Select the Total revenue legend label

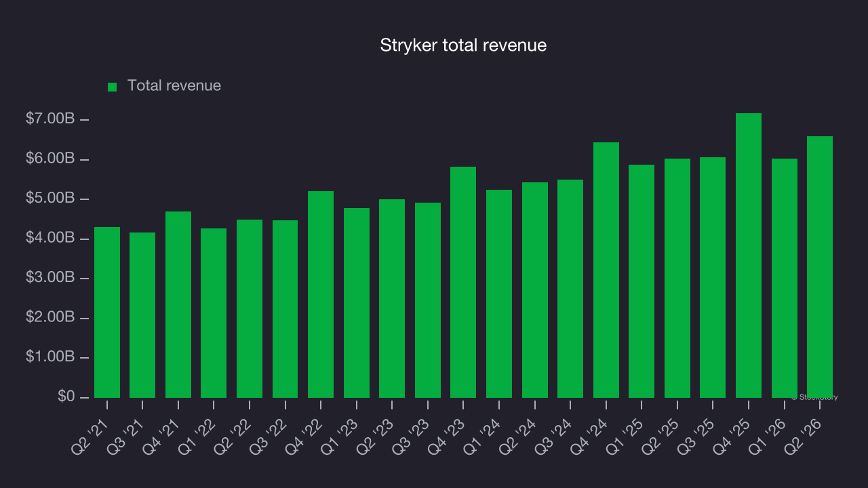(x=174, y=86)
